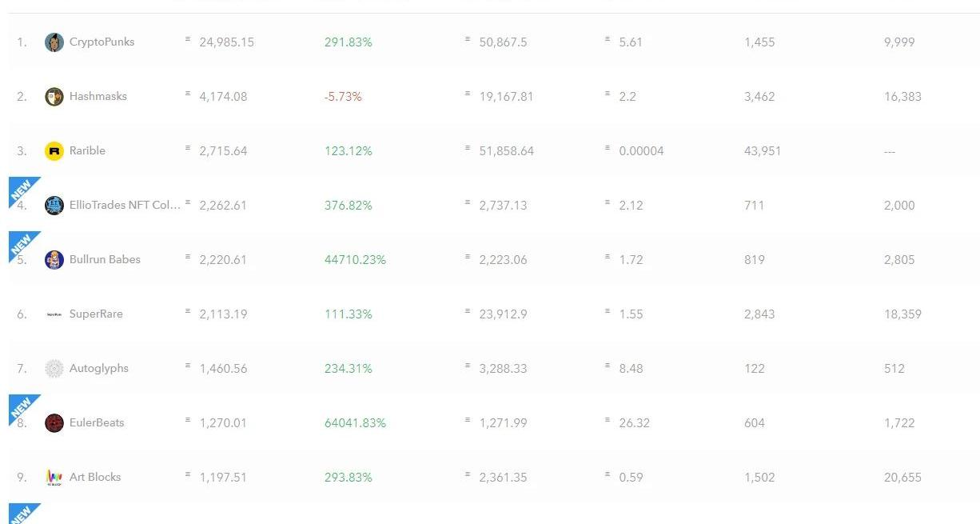This screenshot has width=980, height=524.
Task: Open the EllioTrades NFT Col… link
Action: 125,205
